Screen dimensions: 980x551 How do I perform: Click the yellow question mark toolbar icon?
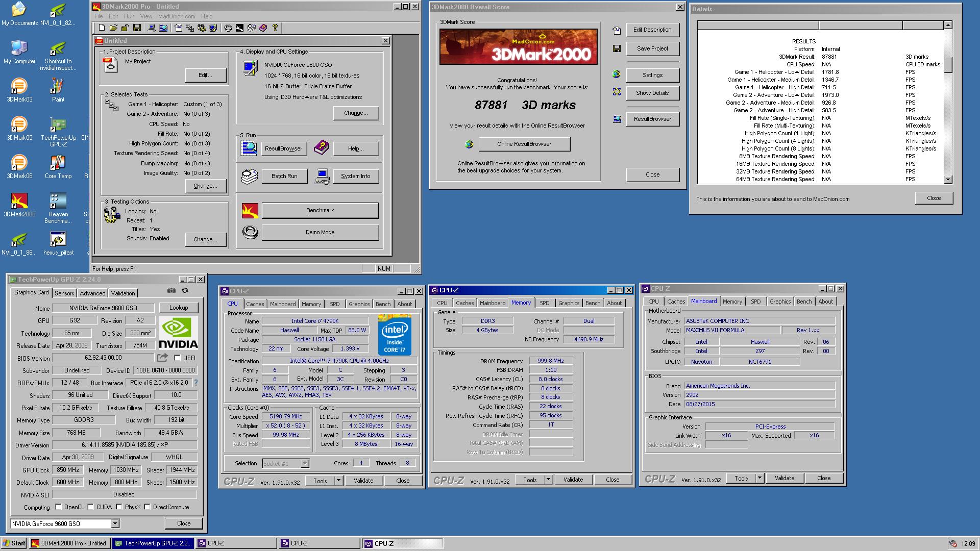[x=275, y=28]
